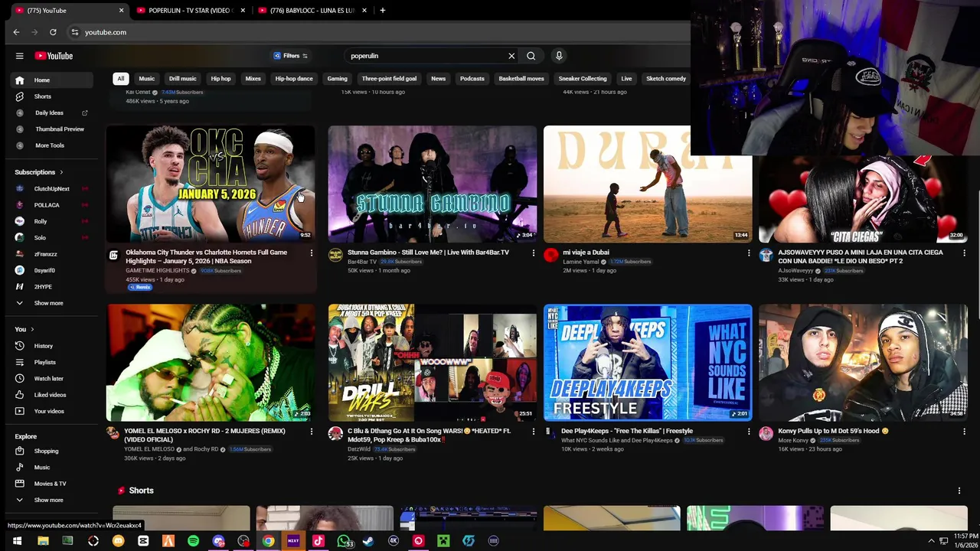Open the ClutchUpNext subscription channel

tap(52, 188)
